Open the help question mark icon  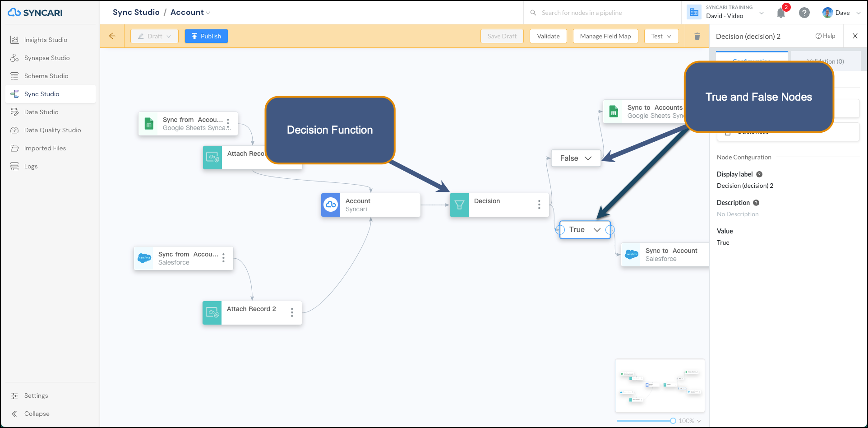[x=804, y=13]
